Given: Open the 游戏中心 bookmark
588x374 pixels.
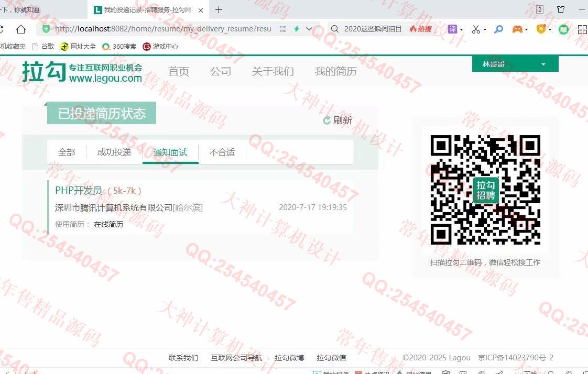Looking at the screenshot, I should click(x=160, y=47).
